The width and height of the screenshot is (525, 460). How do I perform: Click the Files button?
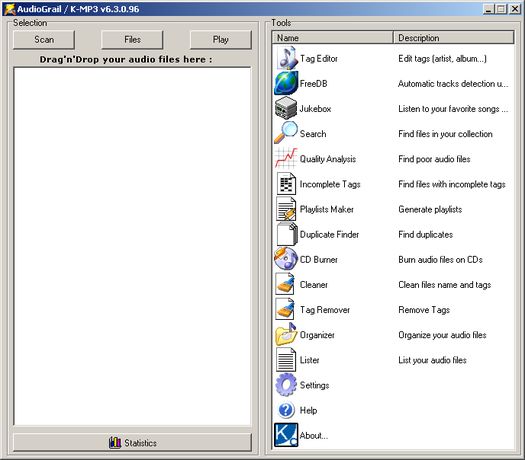coord(132,40)
